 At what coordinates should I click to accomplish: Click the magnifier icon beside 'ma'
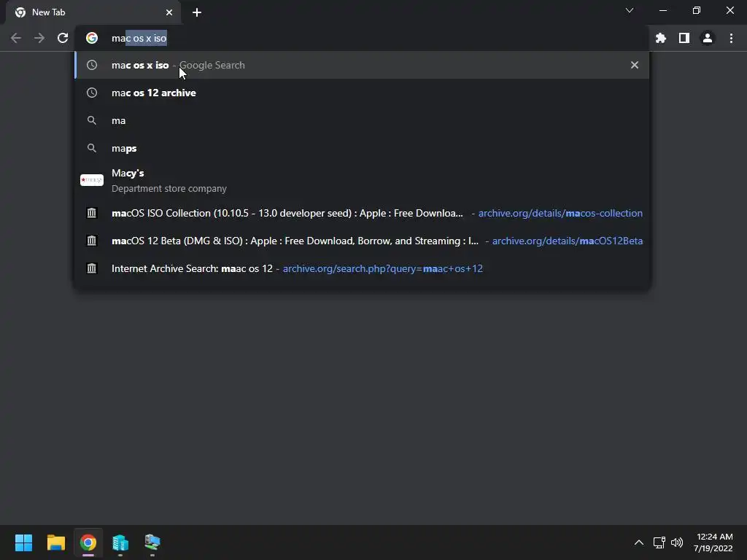point(92,120)
